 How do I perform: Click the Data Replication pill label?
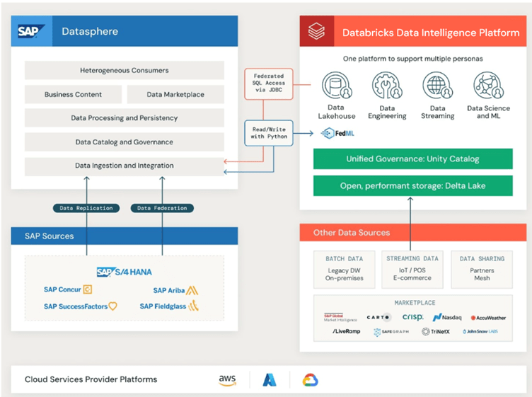(86, 208)
